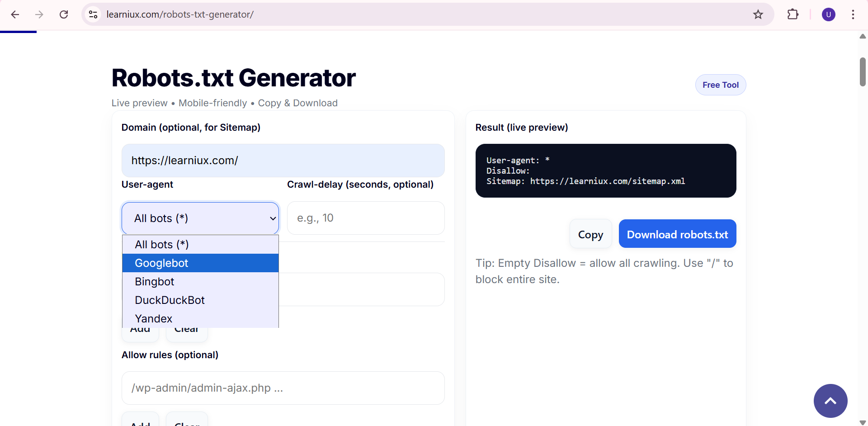
Task: Bookmark this page with the star icon
Action: click(x=758, y=14)
